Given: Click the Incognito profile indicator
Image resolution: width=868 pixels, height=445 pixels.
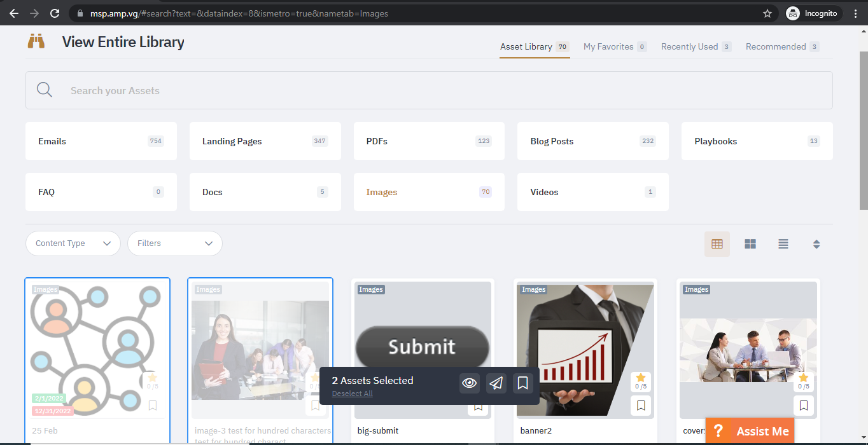Looking at the screenshot, I should 814,13.
